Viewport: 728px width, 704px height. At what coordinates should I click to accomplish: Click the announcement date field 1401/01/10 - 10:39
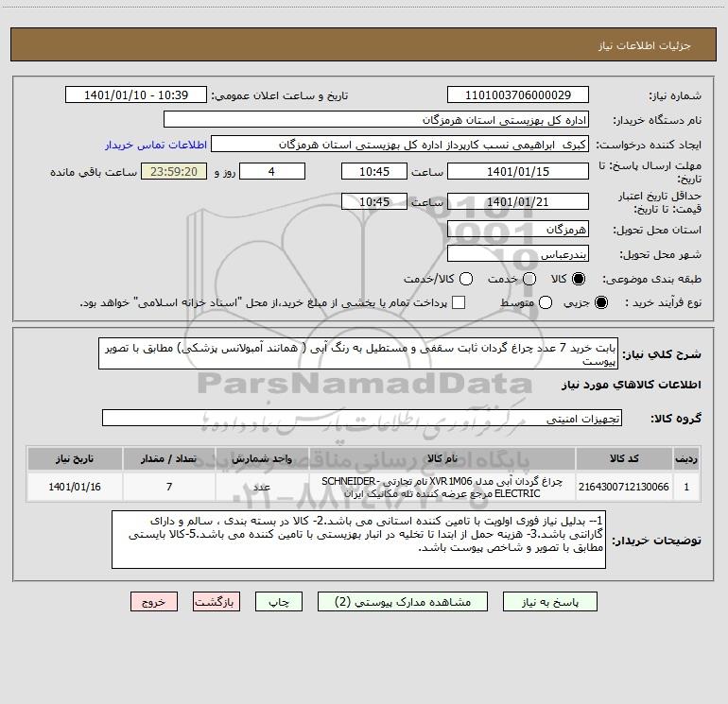[136, 94]
